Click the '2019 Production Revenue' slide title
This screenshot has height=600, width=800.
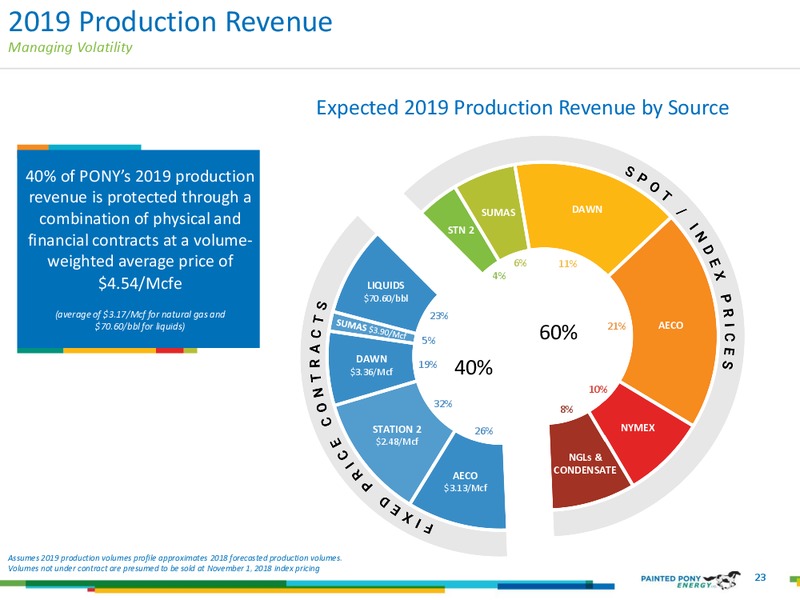click(170, 22)
